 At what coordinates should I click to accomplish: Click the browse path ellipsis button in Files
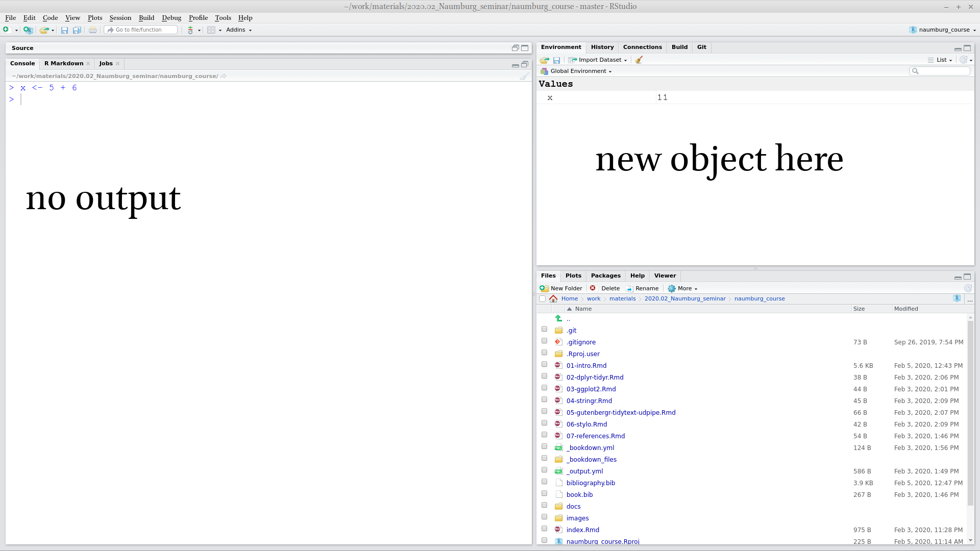[970, 299]
